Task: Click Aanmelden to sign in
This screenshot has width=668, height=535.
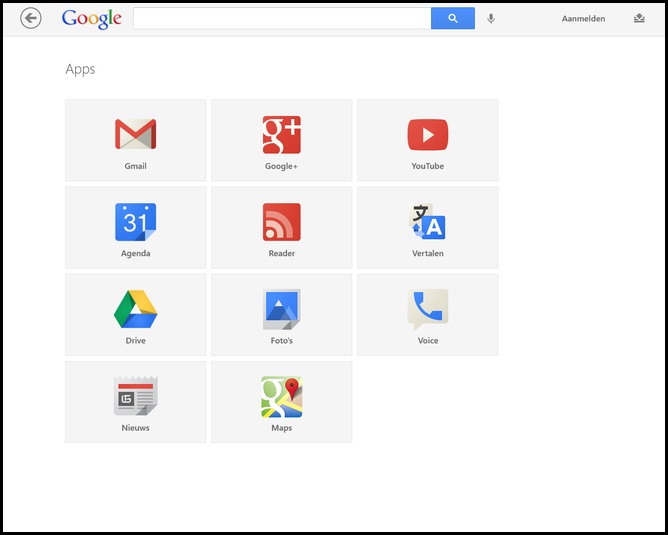Action: click(x=583, y=19)
